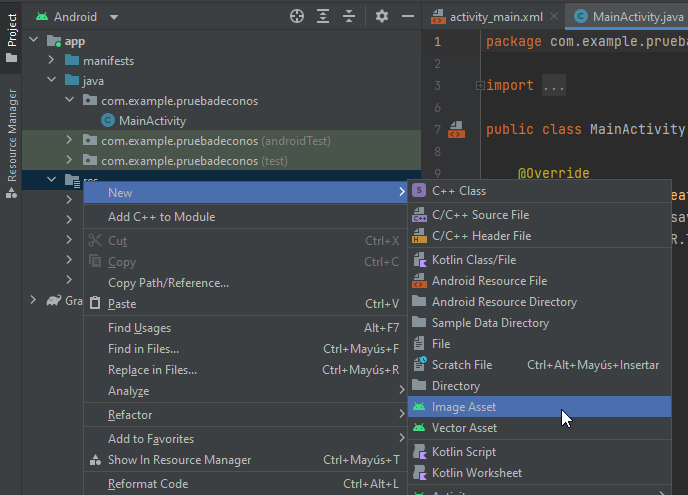The image size is (688, 495).
Task: Expand the Gradle Scripts node
Action: (x=33, y=300)
